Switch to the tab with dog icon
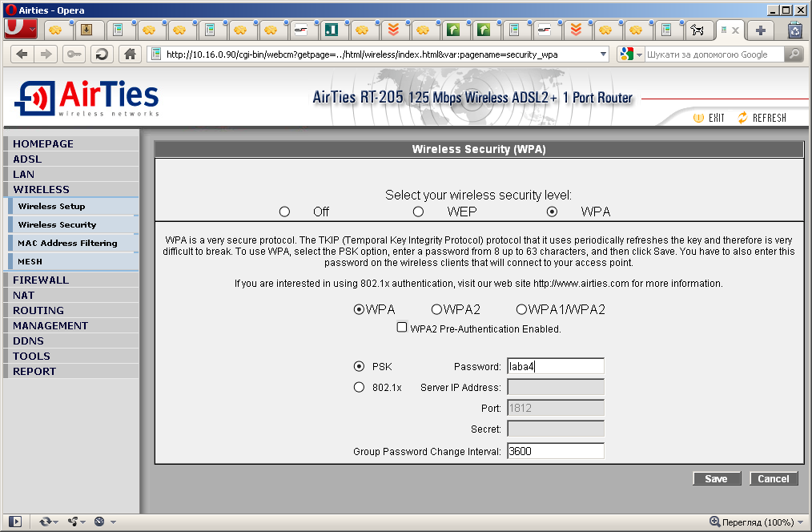Image resolution: width=812 pixels, height=532 pixels. coord(697,30)
